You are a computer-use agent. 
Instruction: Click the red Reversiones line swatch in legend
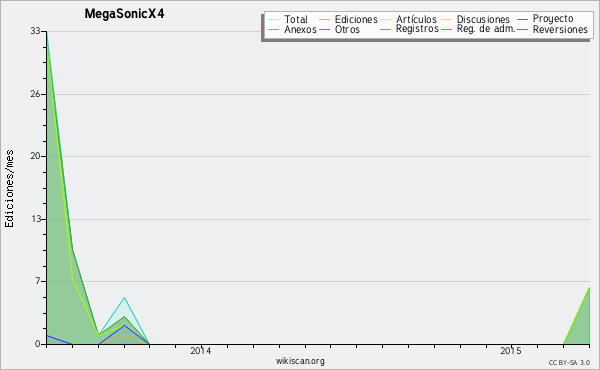pos(522,29)
